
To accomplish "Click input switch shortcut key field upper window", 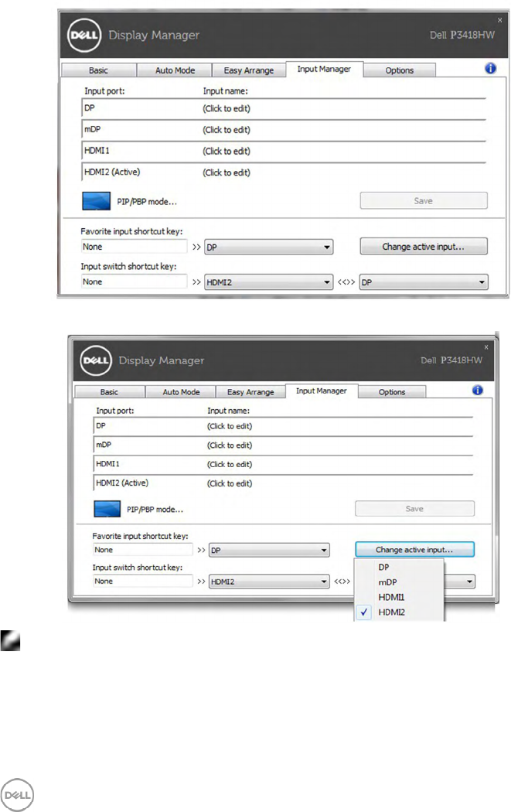I will [134, 281].
